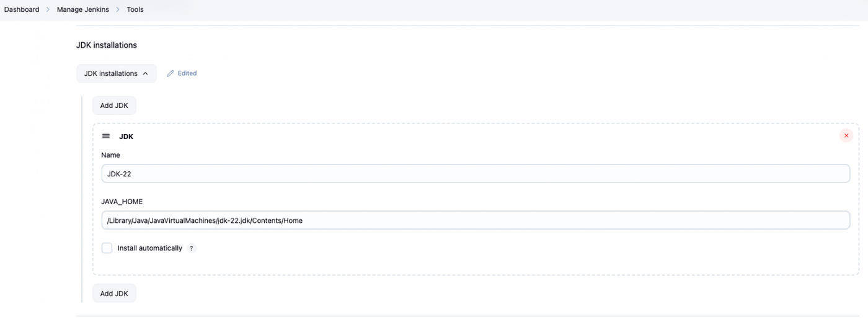Click the JDK installations section heading

coord(107,45)
